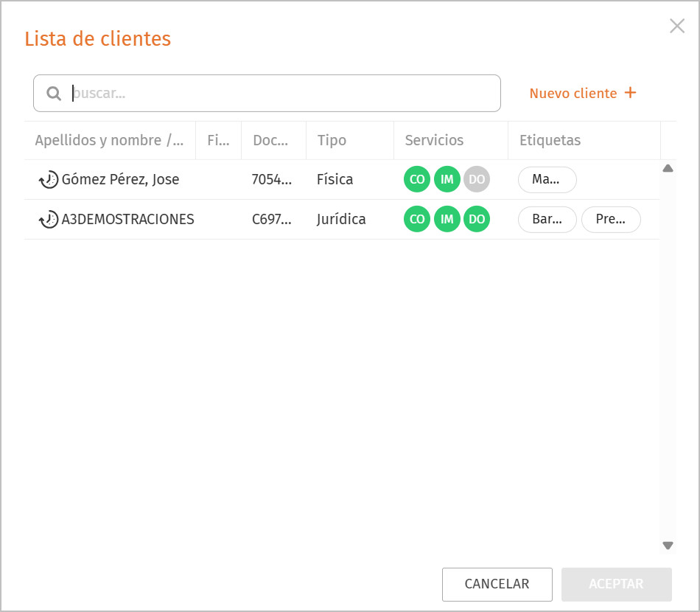
Task: Click the Pre... tag for A3DEMOSTRACIONES
Action: (x=611, y=219)
